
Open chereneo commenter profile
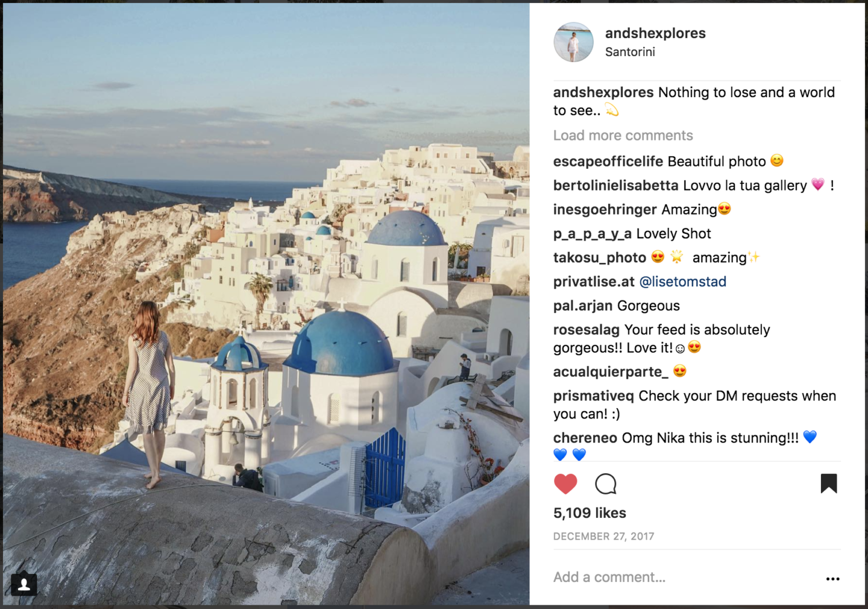(x=585, y=438)
